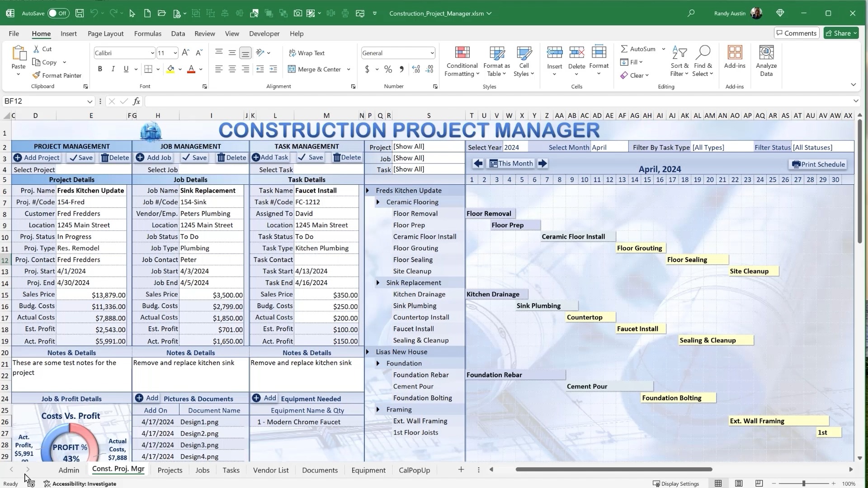Image resolution: width=868 pixels, height=488 pixels.
Task: Open the Merge & Center dropdown arrow
Action: (349, 70)
